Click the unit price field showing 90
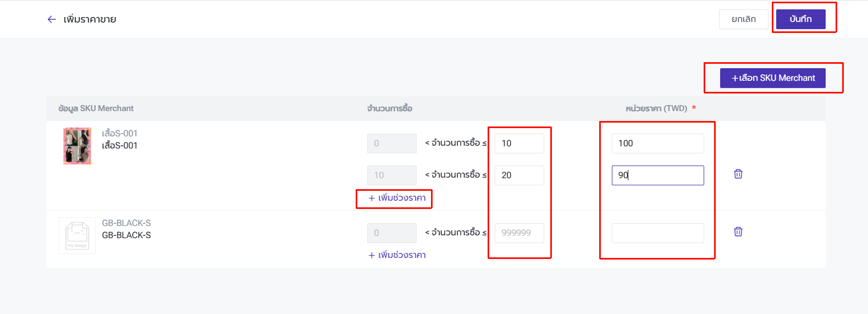 click(657, 175)
